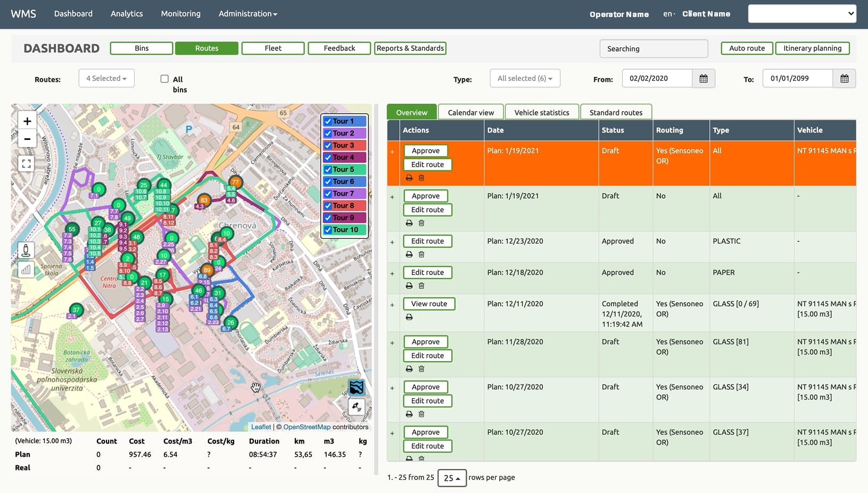Print the 12/11/2020 completed route
The width and height of the screenshot is (868, 493).
coord(409,317)
